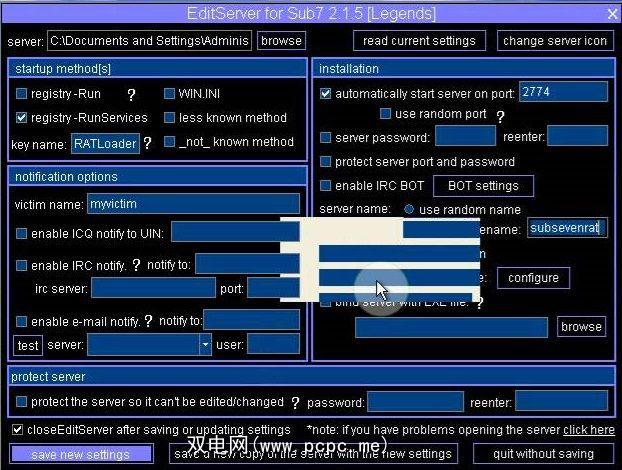622x470 pixels.
Task: Toggle closeEditServer after saving checkbox
Action: pos(17,430)
